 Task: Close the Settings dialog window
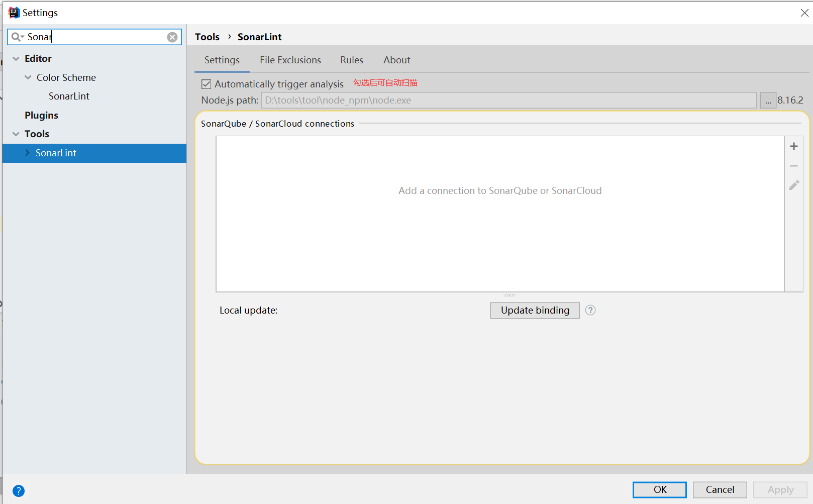click(804, 13)
